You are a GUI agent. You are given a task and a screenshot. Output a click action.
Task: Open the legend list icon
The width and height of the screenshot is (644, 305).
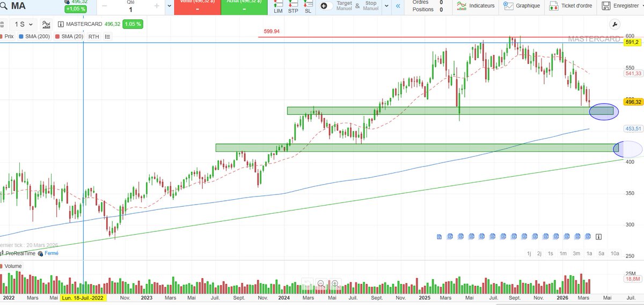tap(107, 37)
